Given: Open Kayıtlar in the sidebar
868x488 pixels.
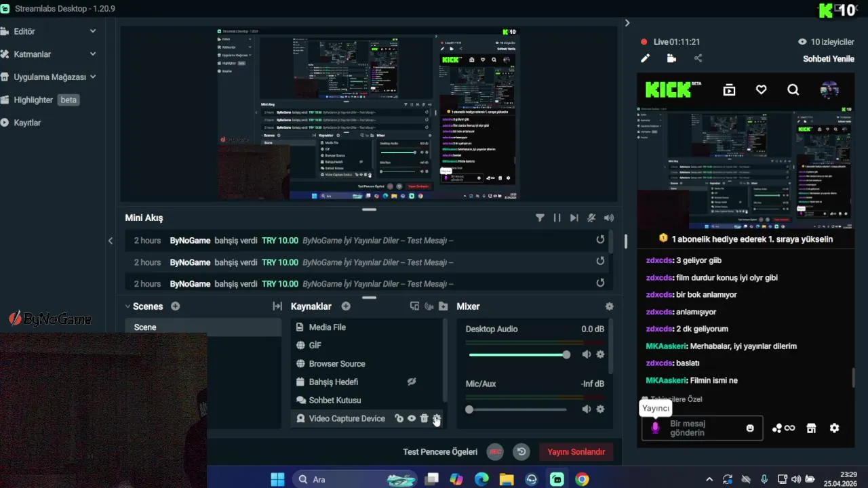Looking at the screenshot, I should pos(27,123).
